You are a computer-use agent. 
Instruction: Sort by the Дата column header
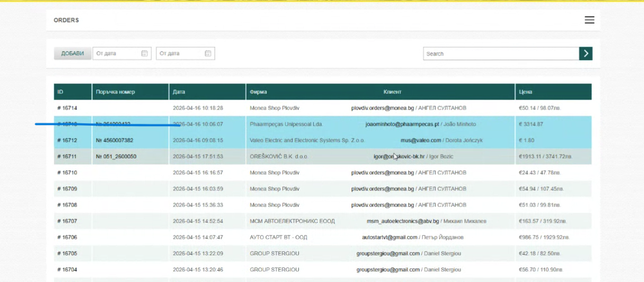(179, 92)
